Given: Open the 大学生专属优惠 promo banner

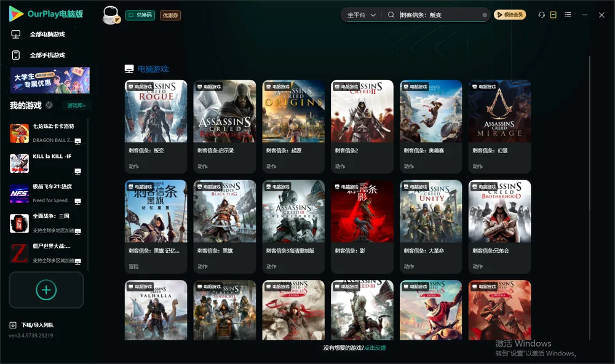Looking at the screenshot, I should (x=50, y=81).
